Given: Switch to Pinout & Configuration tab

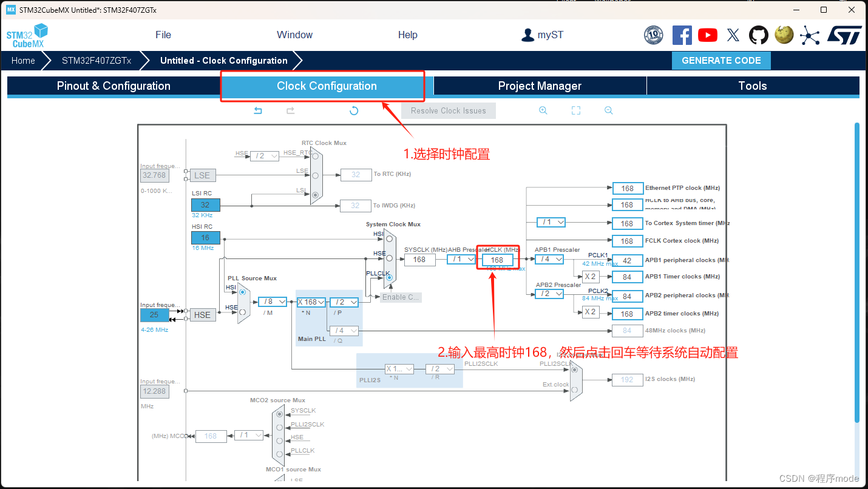Looking at the screenshot, I should (x=114, y=86).
